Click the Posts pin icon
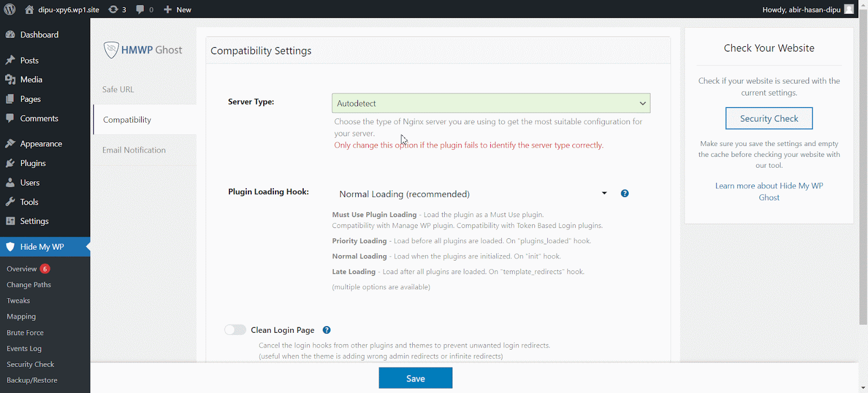The image size is (868, 393). coord(10,60)
